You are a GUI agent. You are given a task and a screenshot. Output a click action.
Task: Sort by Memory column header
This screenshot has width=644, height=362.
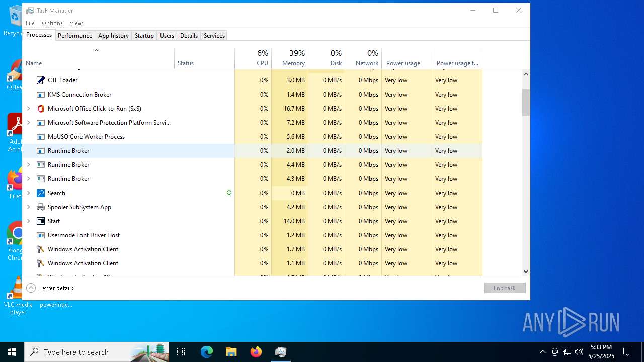point(290,59)
